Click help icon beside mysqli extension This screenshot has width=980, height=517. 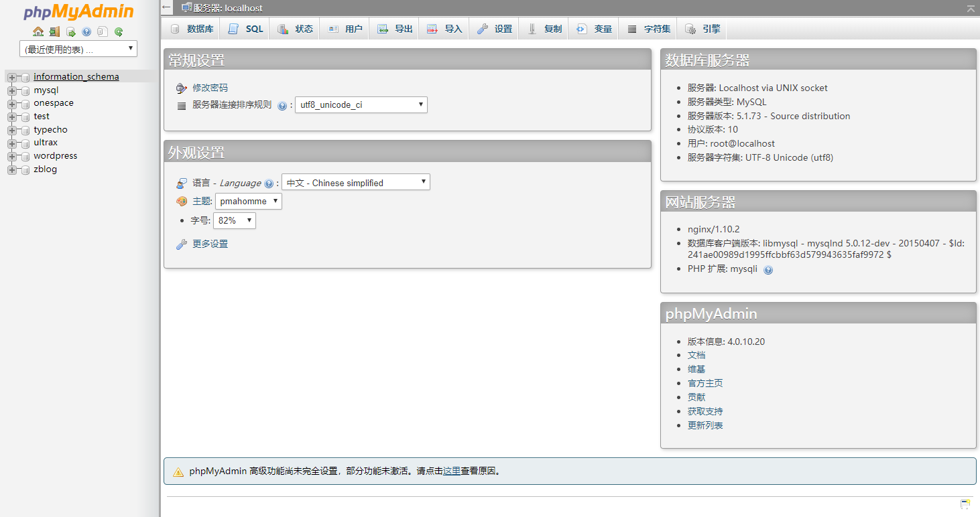tap(768, 270)
